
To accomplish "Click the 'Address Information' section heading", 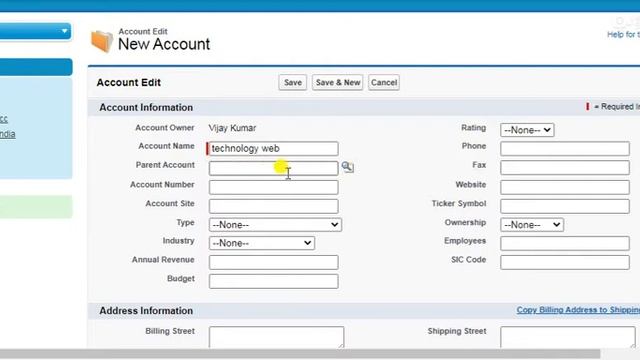I will [x=146, y=311].
